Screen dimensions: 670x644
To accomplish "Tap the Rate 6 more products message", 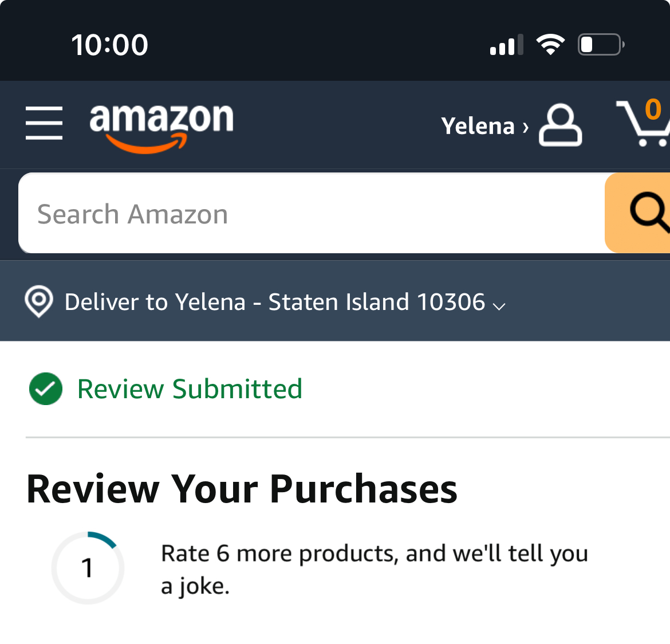I will (375, 569).
